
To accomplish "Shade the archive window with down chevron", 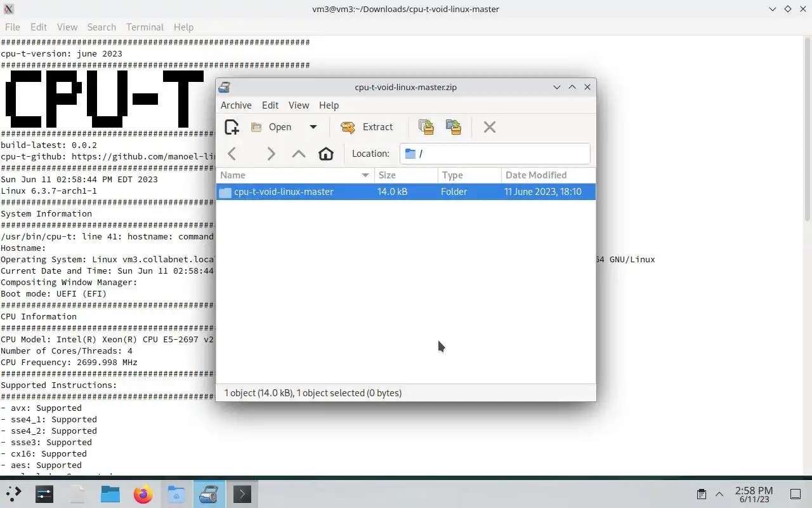I will point(557,87).
